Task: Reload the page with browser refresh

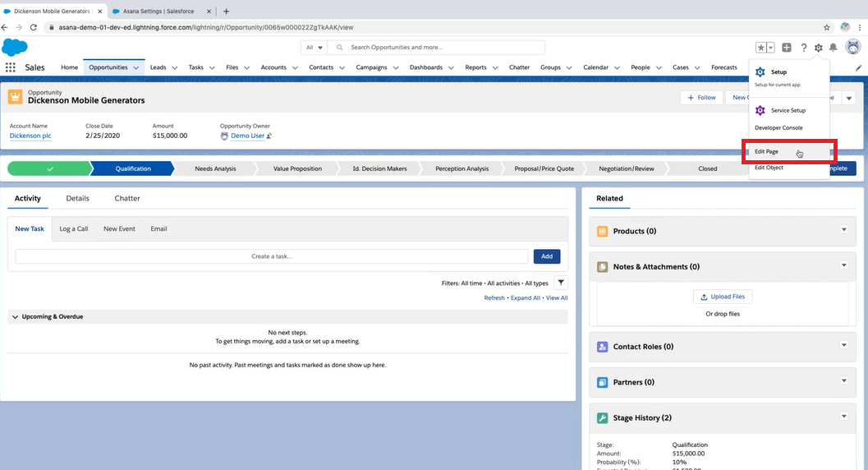Action: (33, 27)
